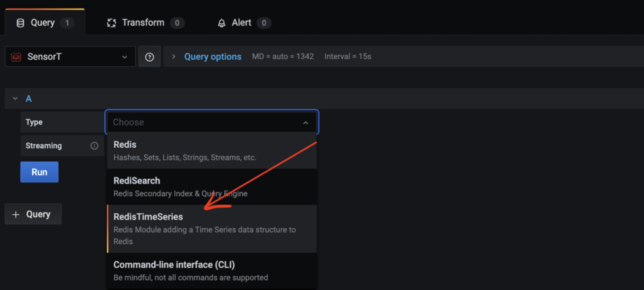The image size is (644, 290).
Task: Collapse query row A
Action: point(15,98)
